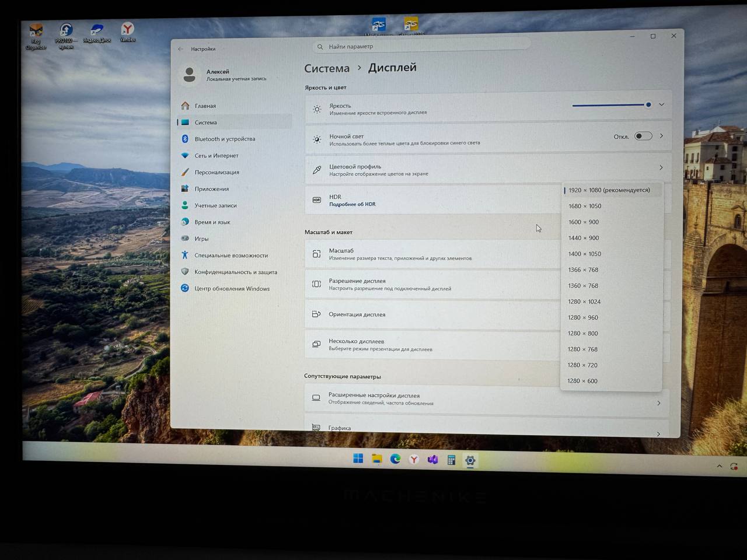Select the 1680 × 1050 resolution option
Viewport: 747px width, 560px height.
coord(611,206)
